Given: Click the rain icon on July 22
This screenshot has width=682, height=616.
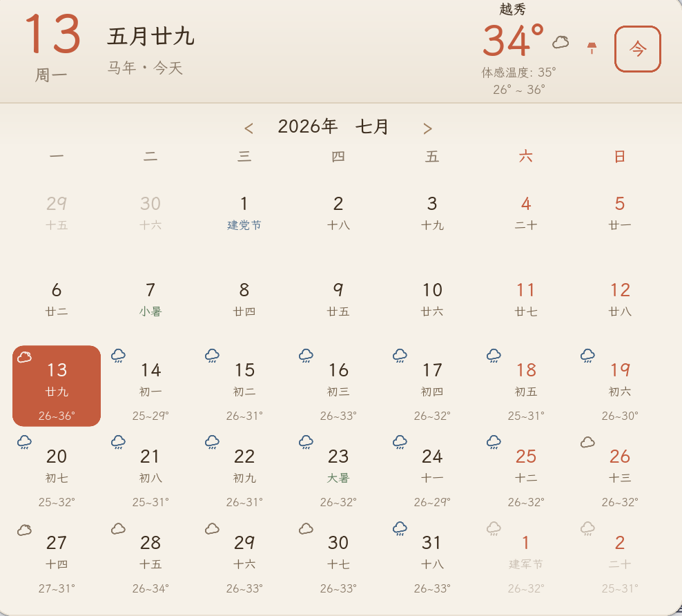Looking at the screenshot, I should click(x=212, y=443).
